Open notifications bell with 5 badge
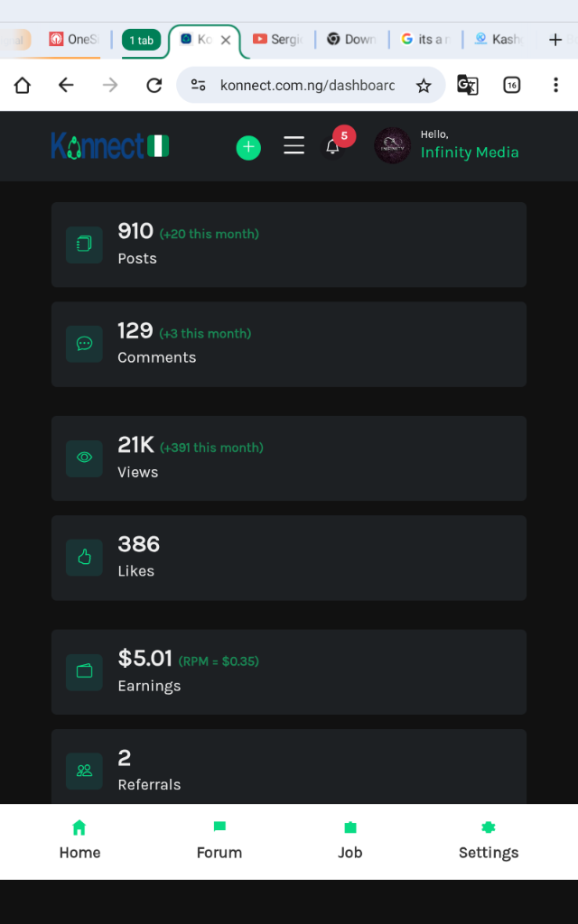The height and width of the screenshot is (924, 578). click(x=333, y=146)
